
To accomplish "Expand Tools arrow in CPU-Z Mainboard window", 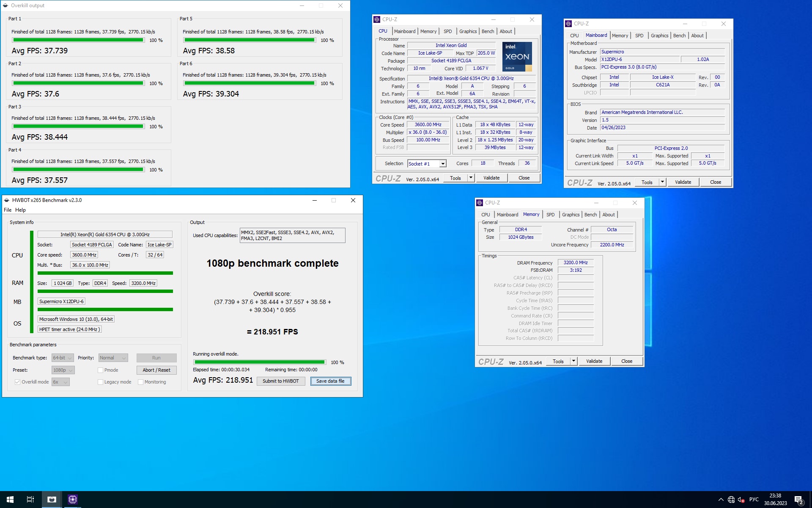I will click(x=662, y=182).
